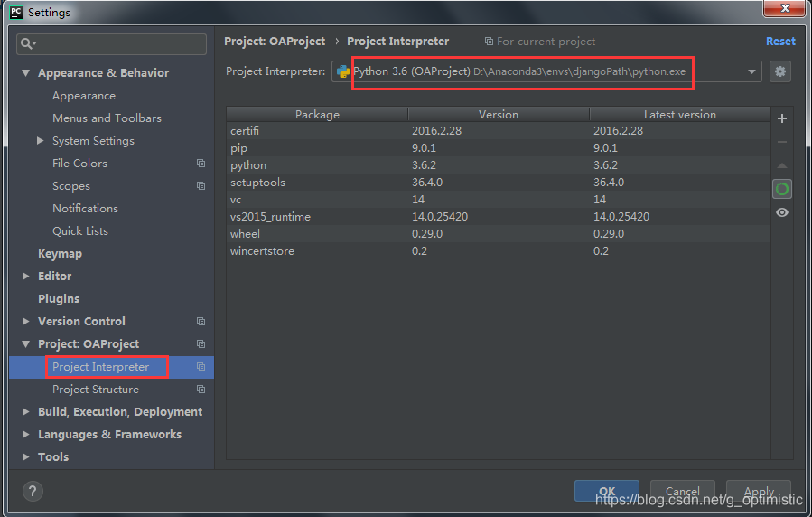Select the python package row

[499, 165]
